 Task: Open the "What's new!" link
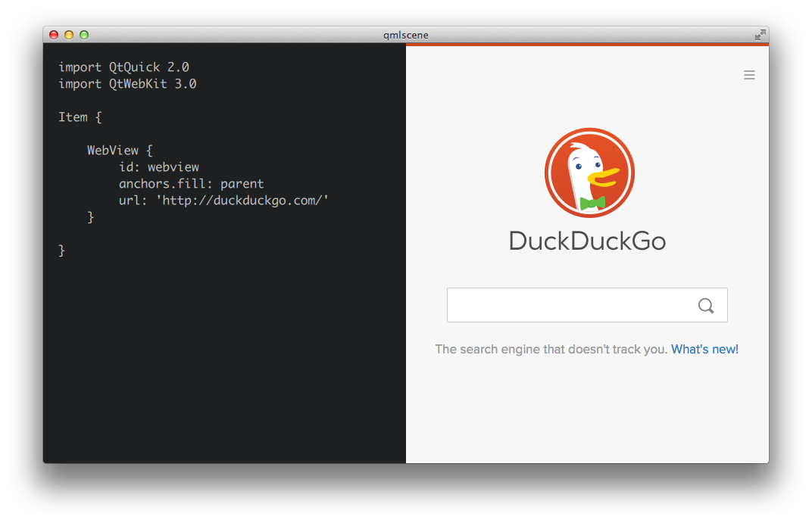(x=704, y=349)
